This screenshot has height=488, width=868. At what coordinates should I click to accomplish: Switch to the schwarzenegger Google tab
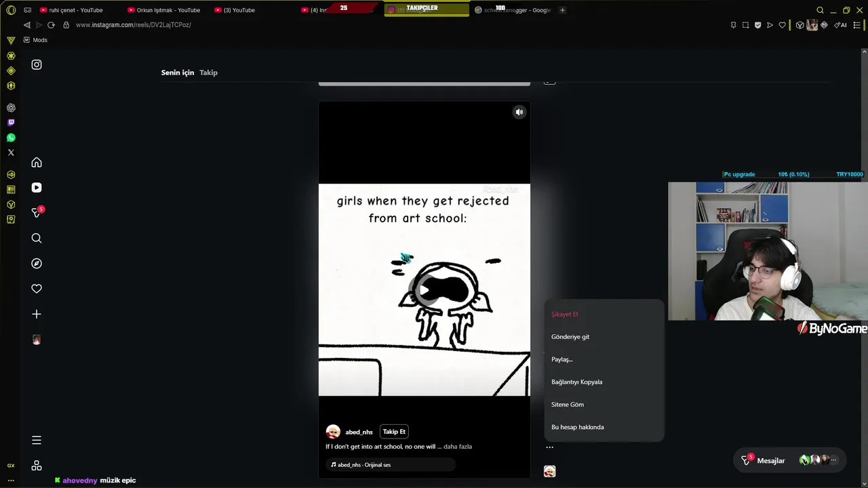pyautogui.click(x=513, y=10)
